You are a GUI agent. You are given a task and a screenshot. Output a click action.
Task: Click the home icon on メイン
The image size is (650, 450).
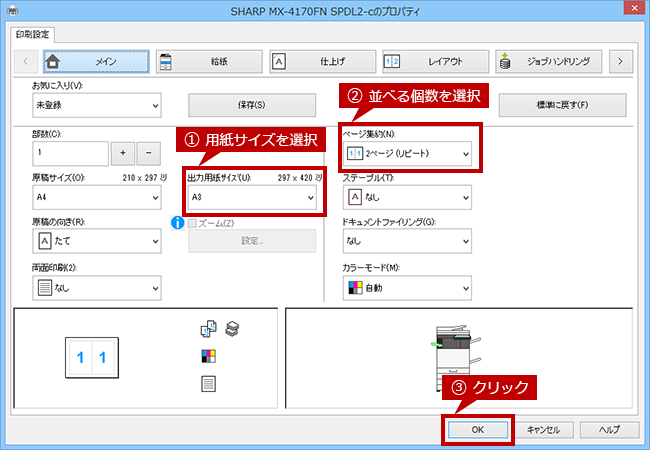pos(53,61)
